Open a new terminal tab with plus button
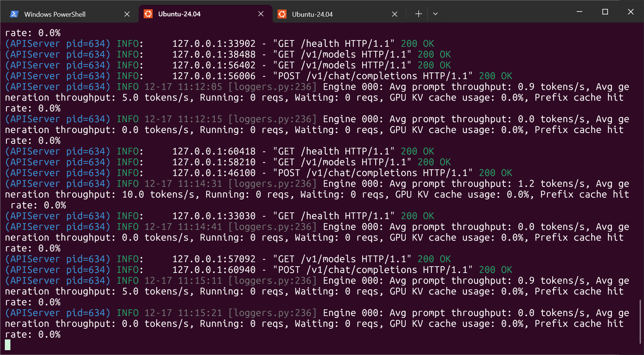This screenshot has height=355, width=644. [x=418, y=14]
